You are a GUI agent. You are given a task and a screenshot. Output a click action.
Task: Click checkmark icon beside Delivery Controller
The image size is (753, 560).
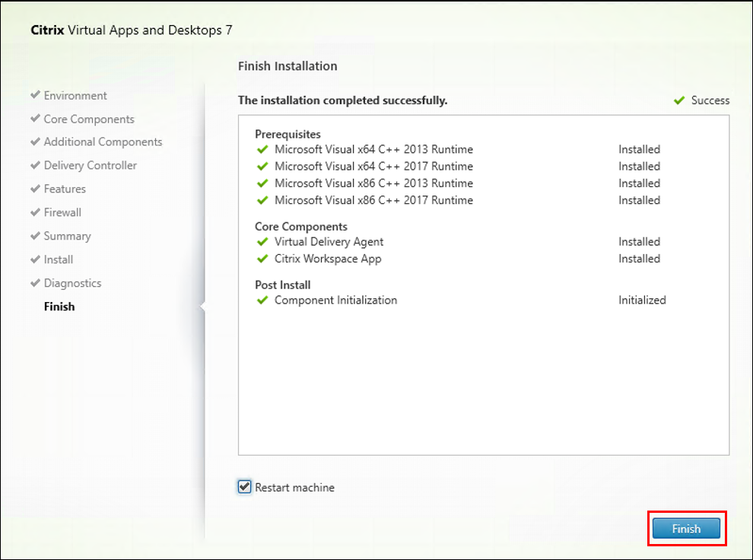[35, 165]
